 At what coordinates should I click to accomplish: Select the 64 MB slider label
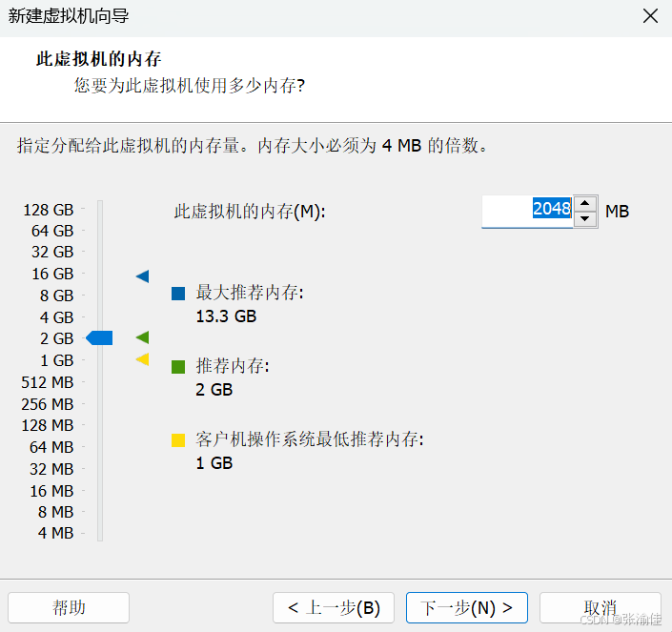coord(51,447)
